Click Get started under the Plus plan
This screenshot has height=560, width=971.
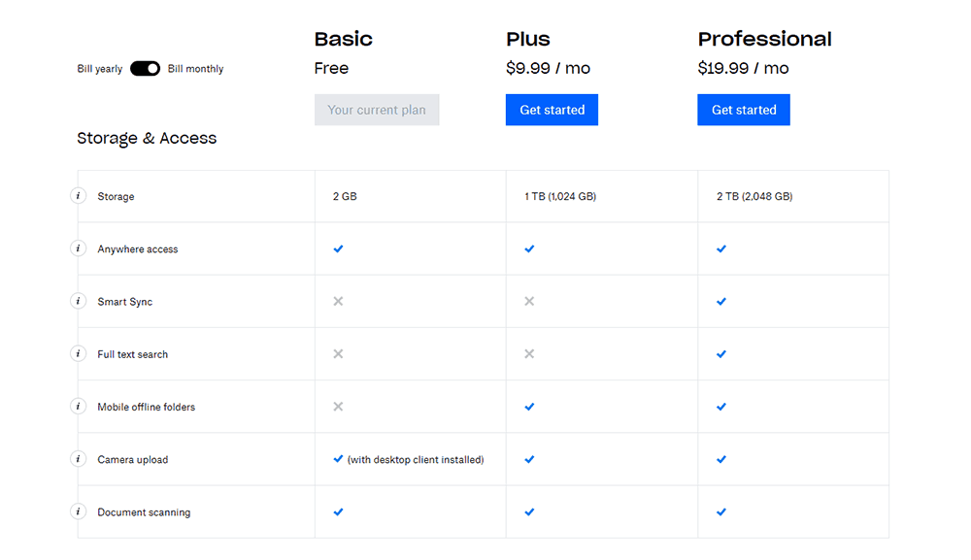552,110
